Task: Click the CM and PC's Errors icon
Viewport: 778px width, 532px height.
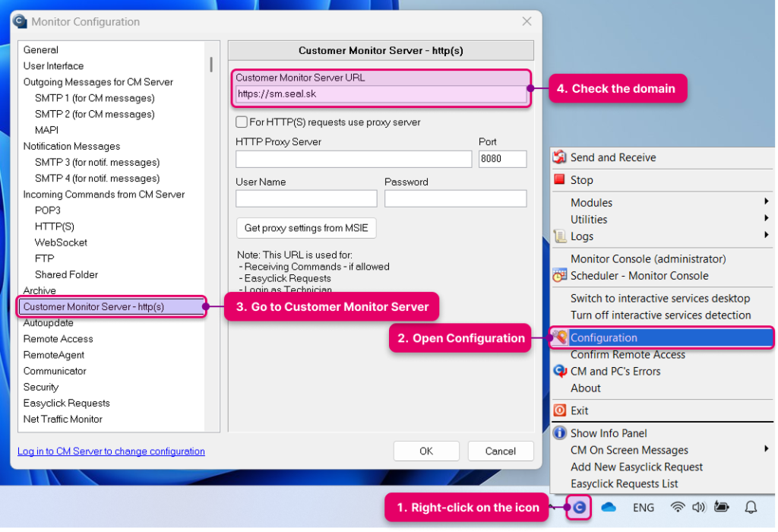Action: coord(559,372)
